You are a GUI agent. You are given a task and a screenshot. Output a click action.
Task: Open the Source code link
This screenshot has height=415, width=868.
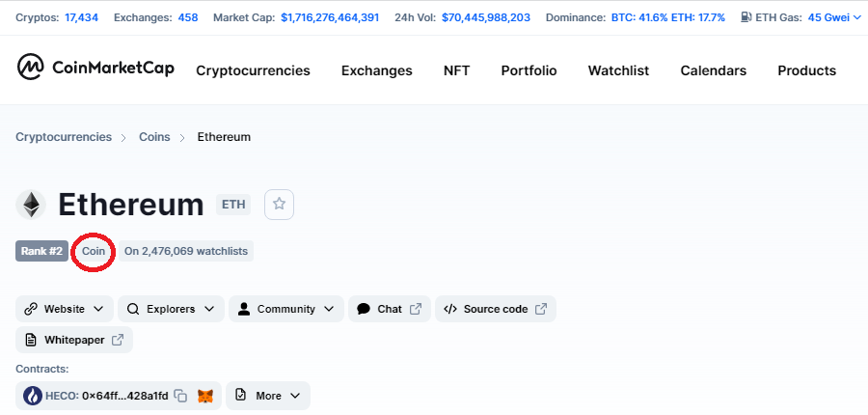coord(495,309)
